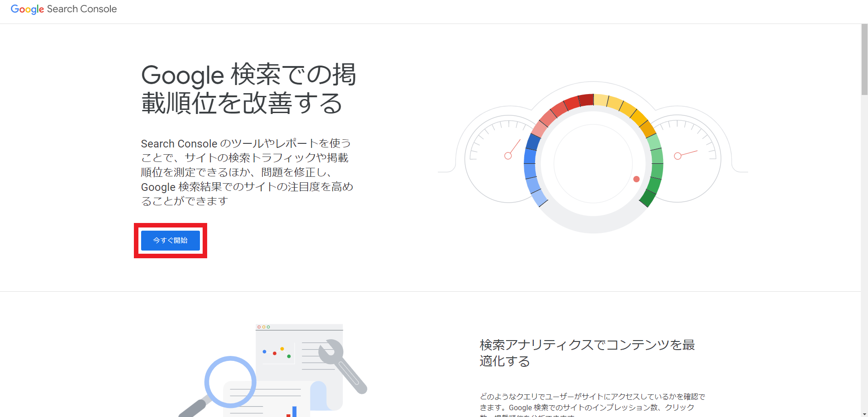868x417 pixels.
Task: Click paragraph starting 'Search Console のツールやレポート'
Action: [x=247, y=172]
